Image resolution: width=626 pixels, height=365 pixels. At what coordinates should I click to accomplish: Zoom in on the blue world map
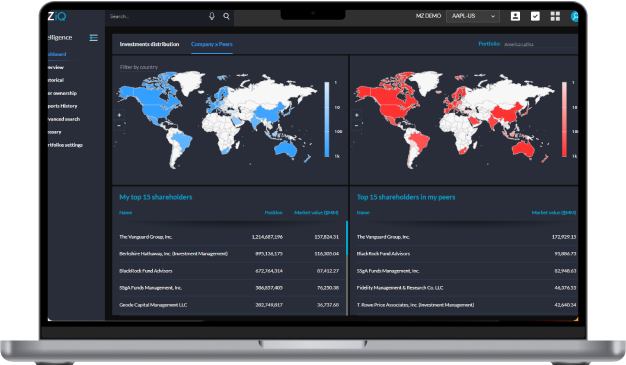tap(119, 115)
